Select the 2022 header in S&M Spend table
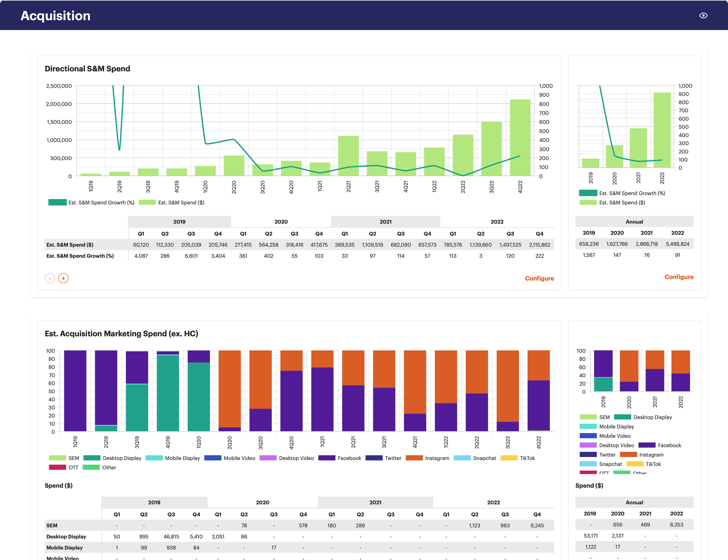 [x=497, y=222]
